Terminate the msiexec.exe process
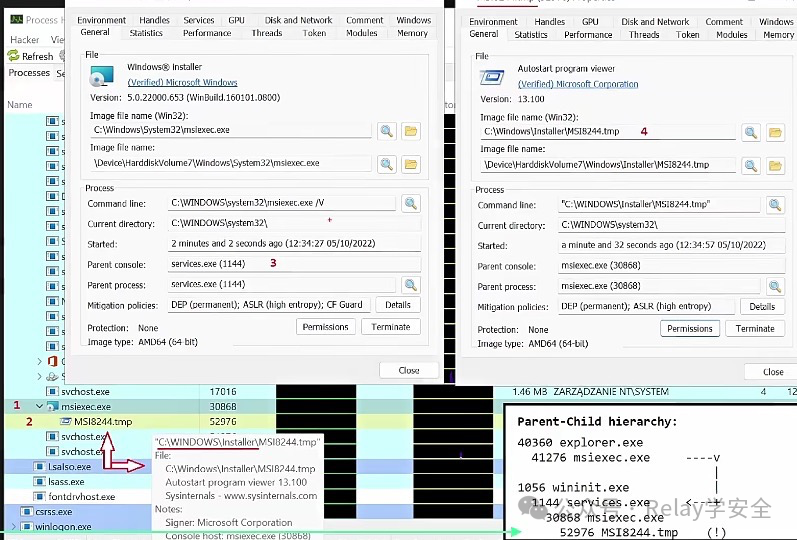797x540 pixels. pos(390,327)
